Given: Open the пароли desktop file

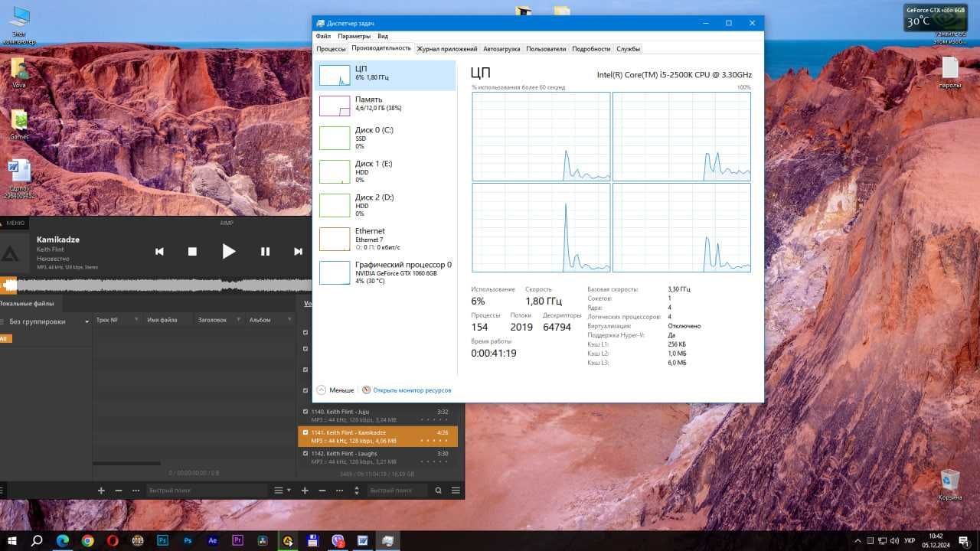Looking at the screenshot, I should click(x=950, y=73).
